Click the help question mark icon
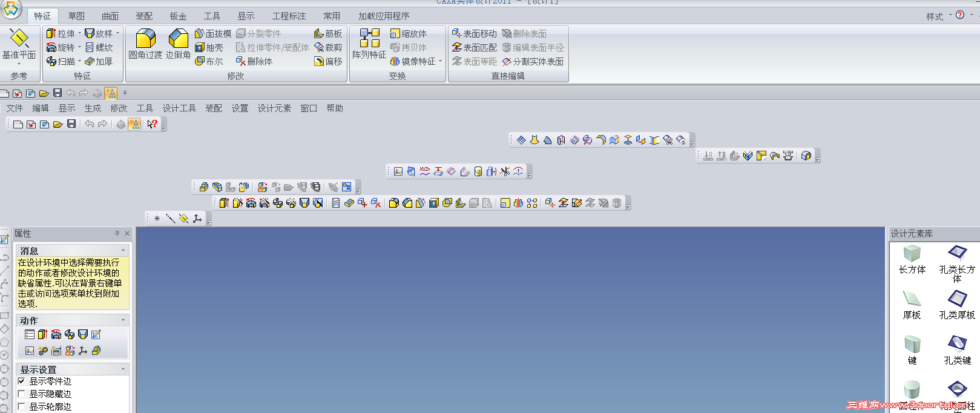980x413 pixels. tap(960, 15)
